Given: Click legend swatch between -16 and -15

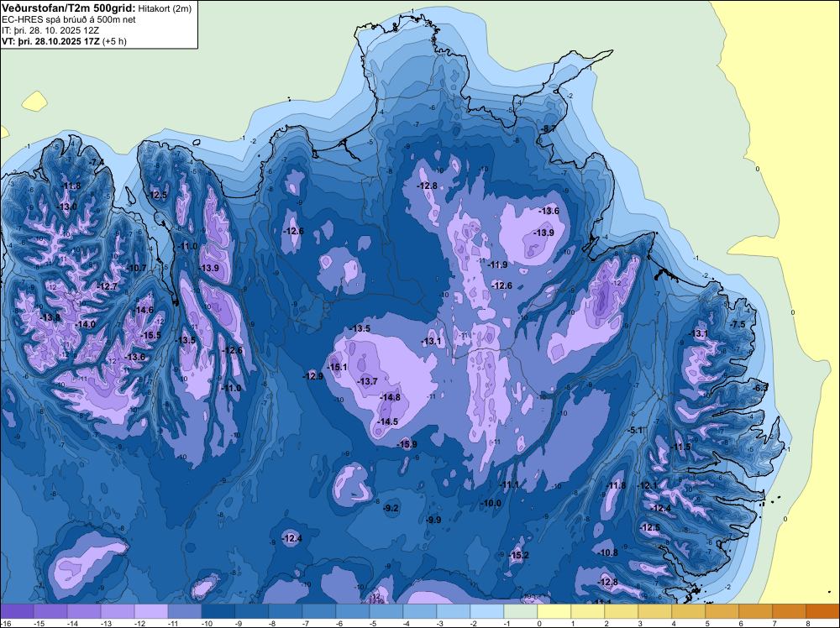Looking at the screenshot, I should [17, 611].
